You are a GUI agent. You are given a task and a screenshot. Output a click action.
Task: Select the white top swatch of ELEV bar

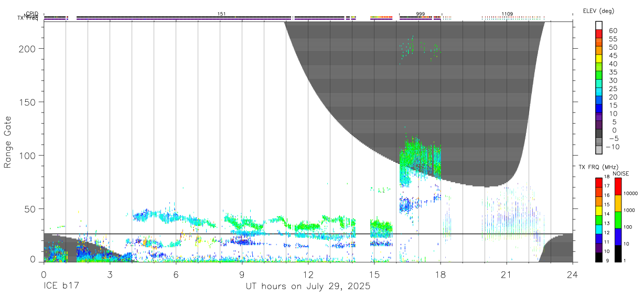[599, 25]
